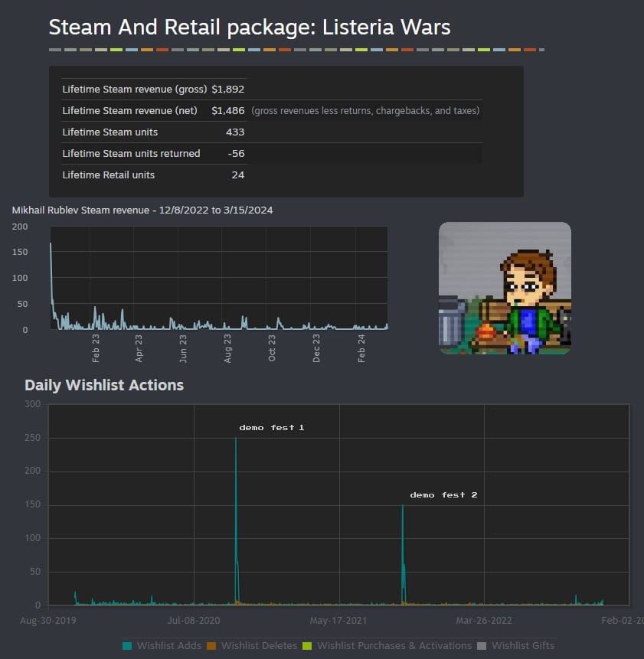Click the 'demo fest 1' annotation
Screen dimensions: 644x659
click(272, 427)
